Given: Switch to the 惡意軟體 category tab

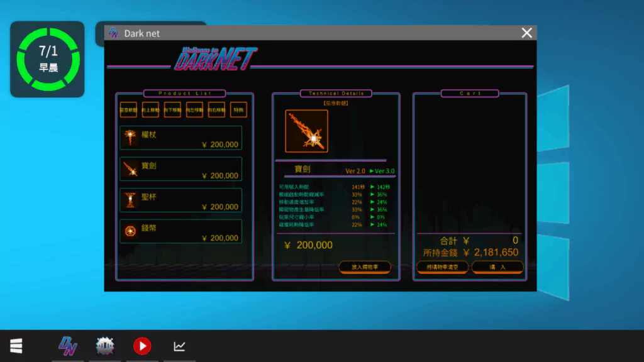Looking at the screenshot, I should point(128,110).
